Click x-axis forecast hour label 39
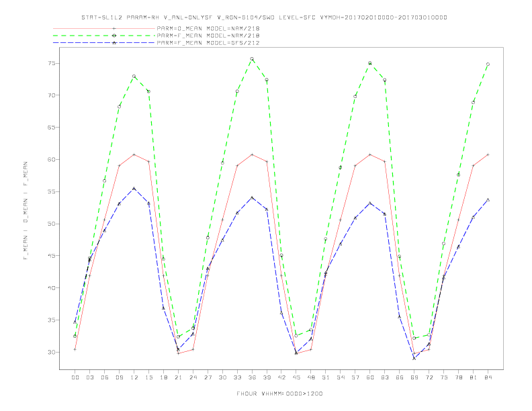 [267, 377]
